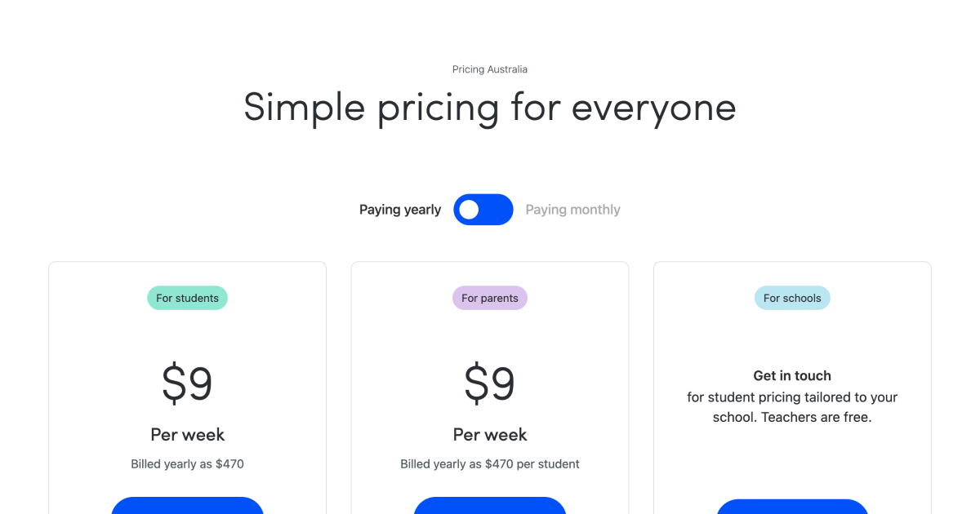The image size is (980, 514).
Task: Click the $9 price on the parents card
Action: [490, 381]
